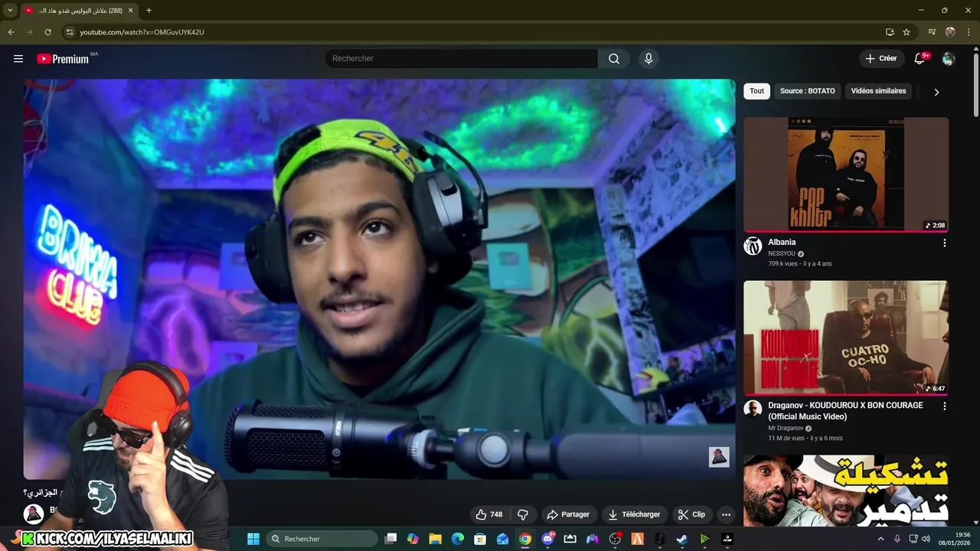980x551 pixels.
Task: Open the NESSYOU channel avatar
Action: point(753,246)
